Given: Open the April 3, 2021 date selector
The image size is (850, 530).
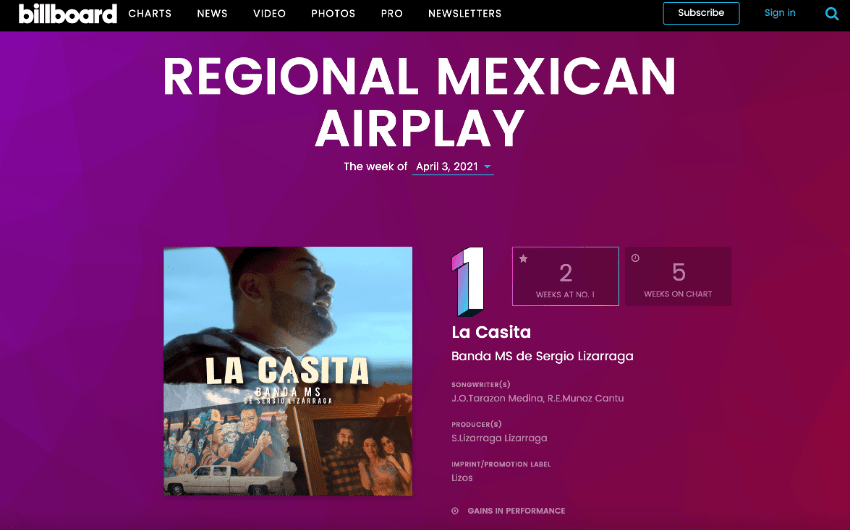Looking at the screenshot, I should coord(453,166).
